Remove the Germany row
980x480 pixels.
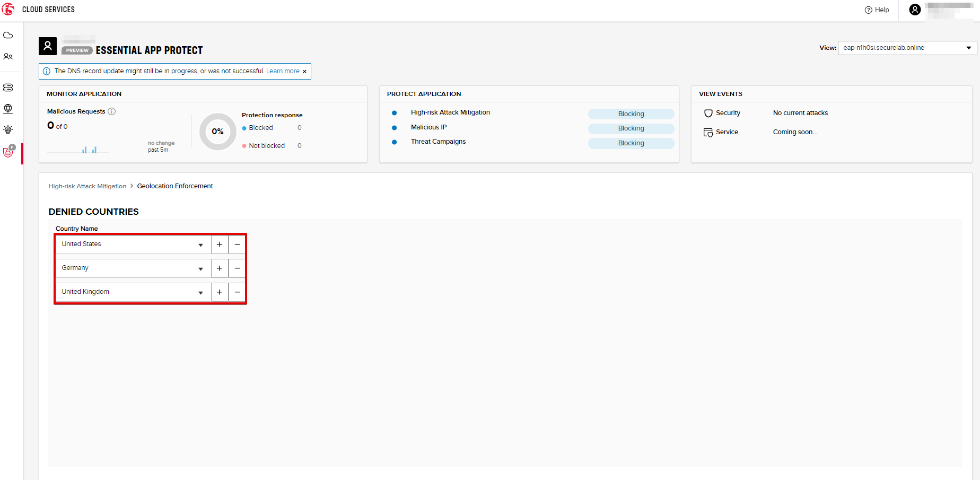click(237, 268)
